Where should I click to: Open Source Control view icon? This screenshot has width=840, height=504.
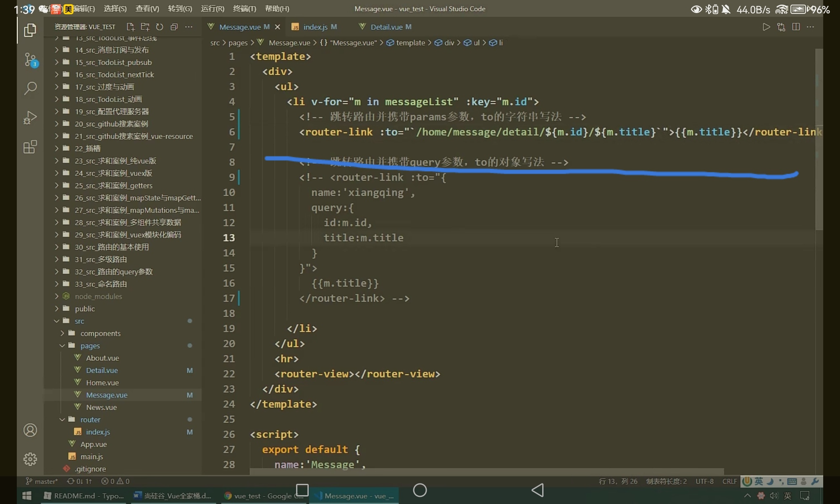click(x=30, y=60)
